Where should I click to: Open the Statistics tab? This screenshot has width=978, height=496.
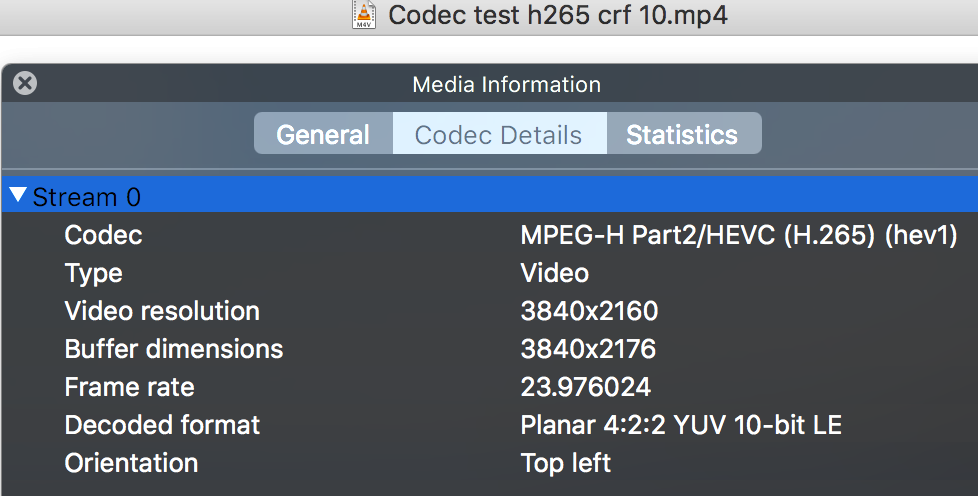point(683,134)
